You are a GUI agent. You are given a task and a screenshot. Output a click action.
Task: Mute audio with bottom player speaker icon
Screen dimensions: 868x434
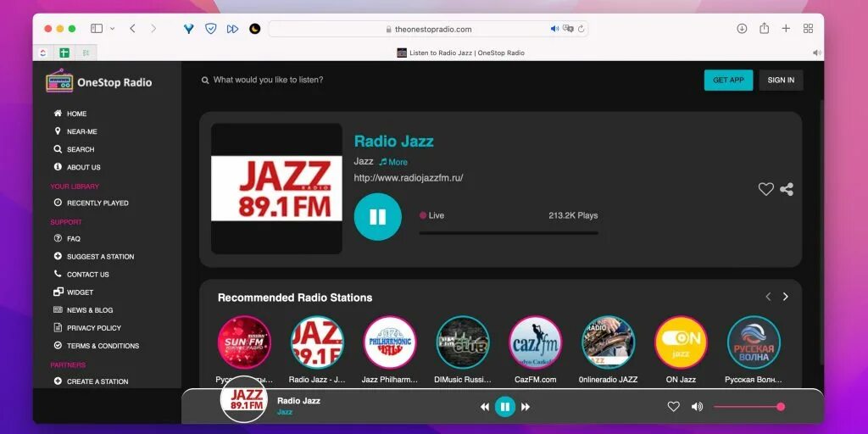[x=697, y=407]
